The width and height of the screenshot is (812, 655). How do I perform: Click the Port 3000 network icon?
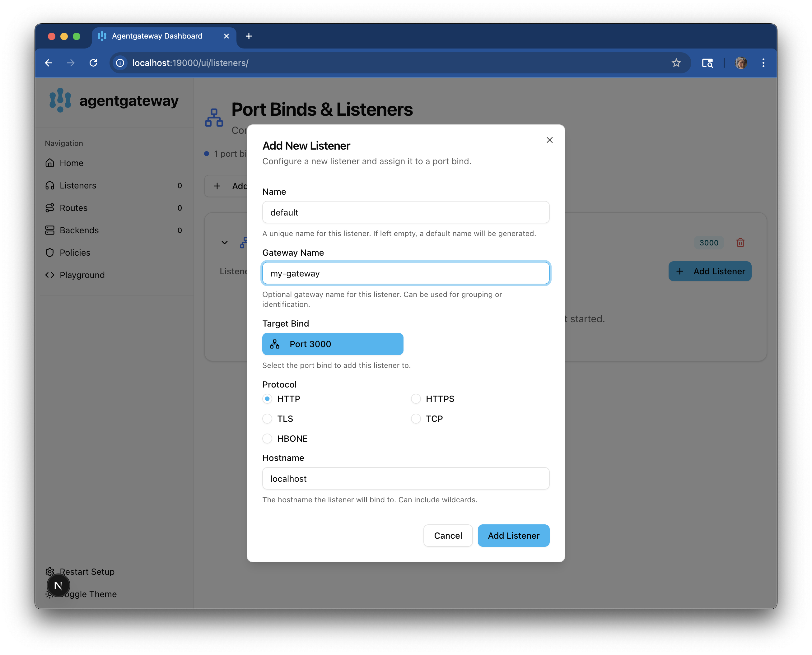(x=274, y=344)
